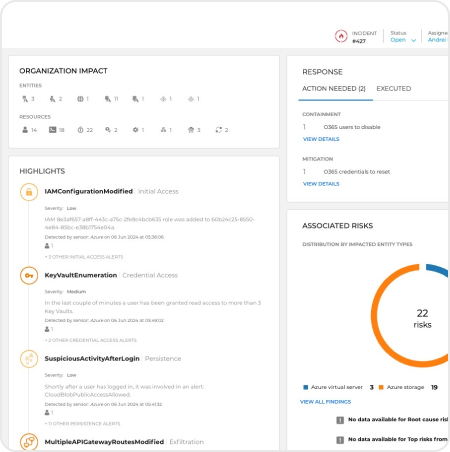Screen dimensions: 450x452
Task: Open the Status dropdown showing Open
Action: pyautogui.click(x=403, y=40)
